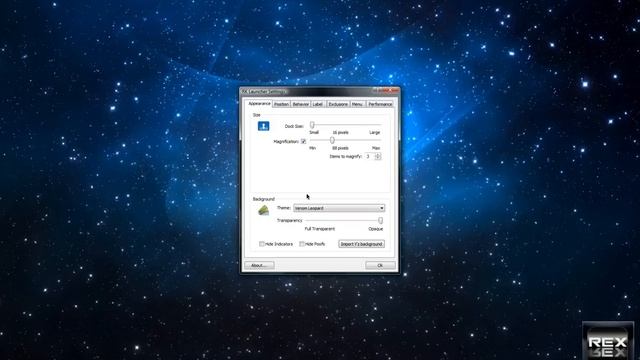Enable the Hide Indicators checkbox
Viewport: 640px width, 360px height.
(262, 244)
